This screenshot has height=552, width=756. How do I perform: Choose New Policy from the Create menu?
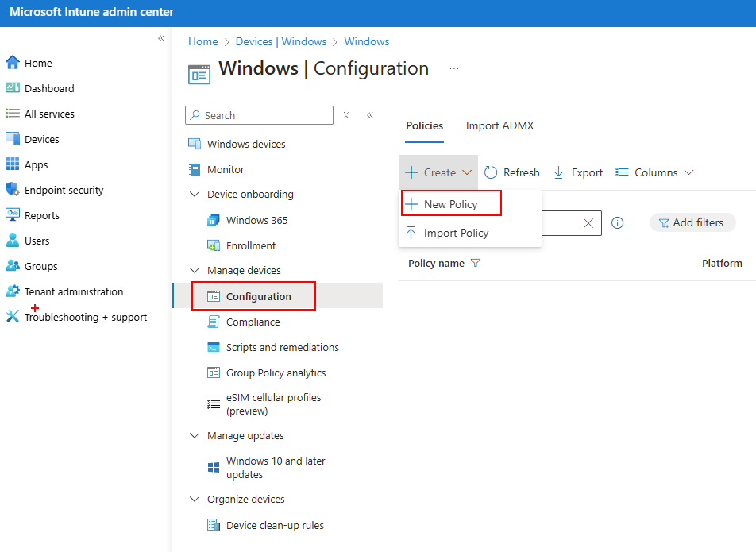(x=451, y=204)
